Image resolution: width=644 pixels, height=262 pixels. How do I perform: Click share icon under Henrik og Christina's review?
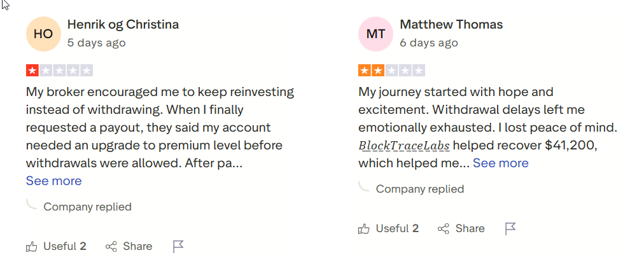pos(111,246)
